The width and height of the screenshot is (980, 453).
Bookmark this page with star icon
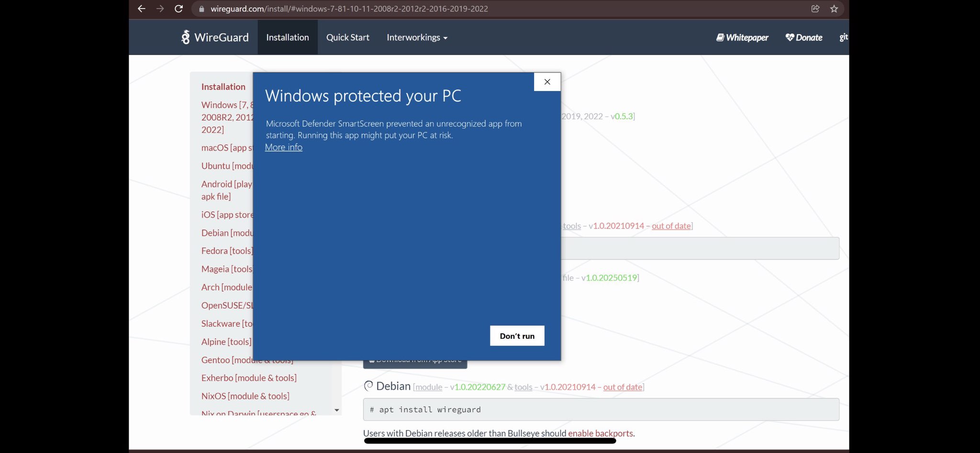pos(834,9)
